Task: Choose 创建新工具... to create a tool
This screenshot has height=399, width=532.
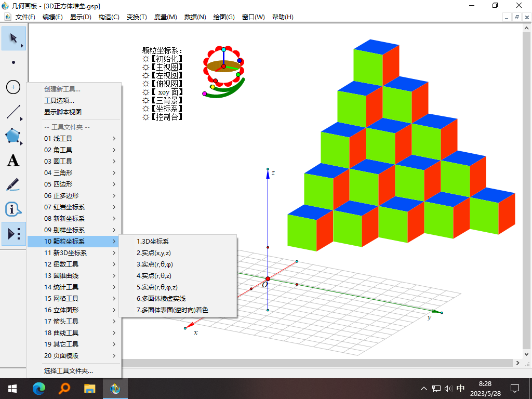Action: [x=62, y=89]
